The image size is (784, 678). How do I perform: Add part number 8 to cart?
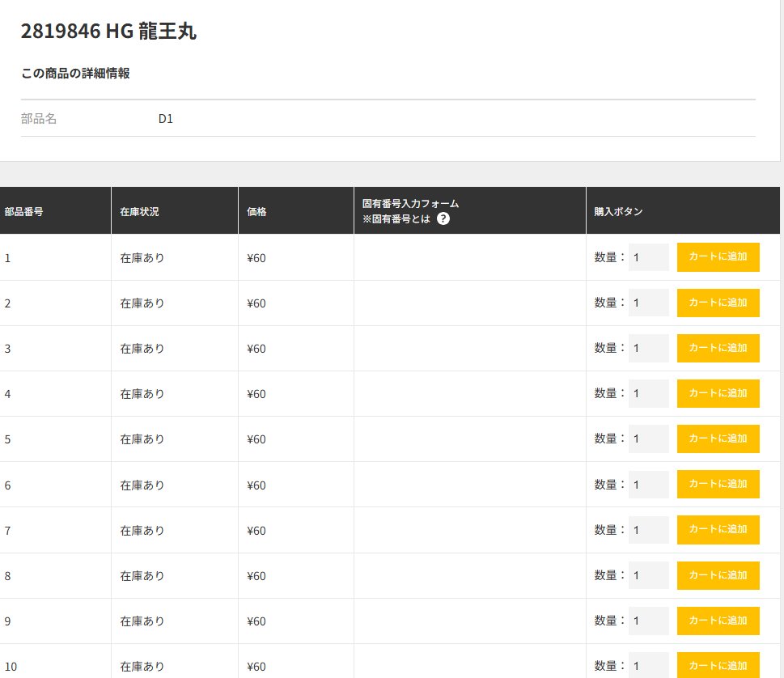[718, 575]
